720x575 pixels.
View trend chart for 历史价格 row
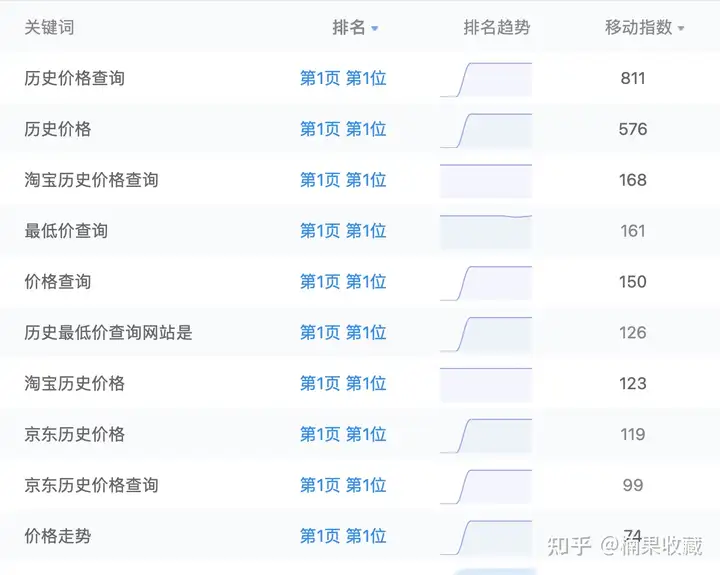click(486, 130)
